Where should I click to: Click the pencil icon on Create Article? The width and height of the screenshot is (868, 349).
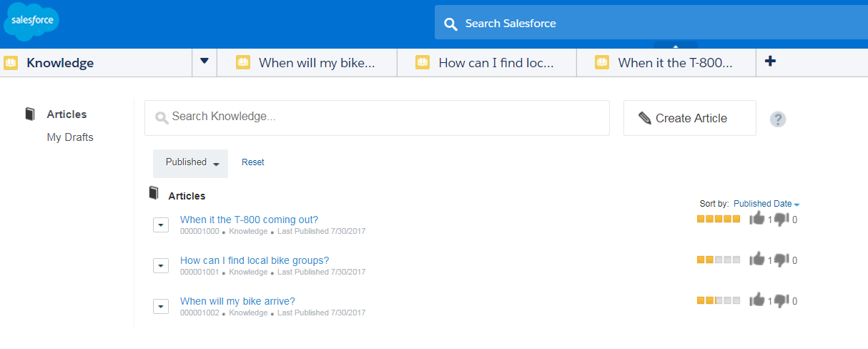tap(645, 118)
